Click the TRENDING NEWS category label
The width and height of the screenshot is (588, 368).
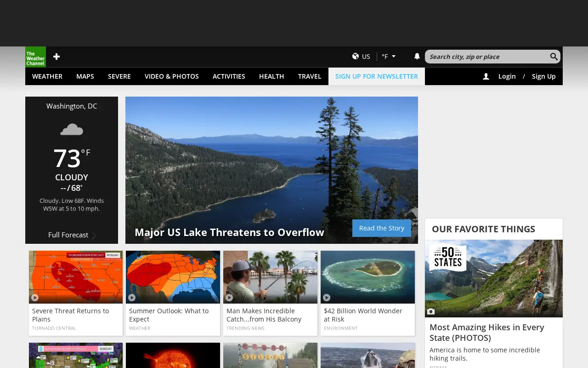click(245, 328)
